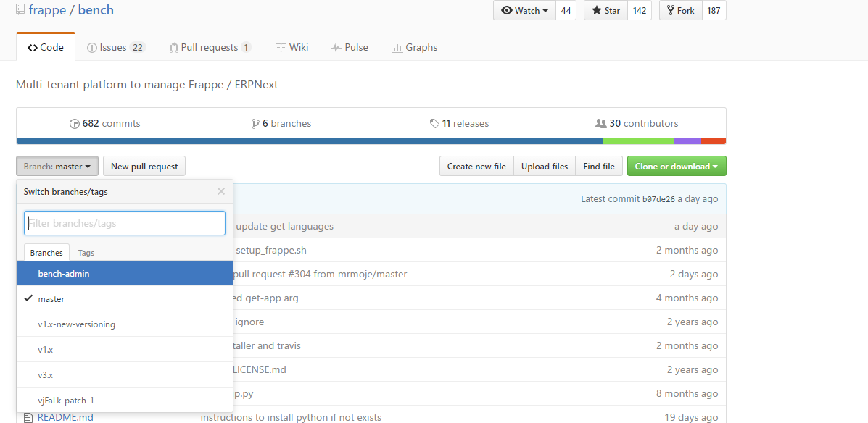View the Pulse tab
Viewport: 868px width, 423px height.
click(350, 48)
